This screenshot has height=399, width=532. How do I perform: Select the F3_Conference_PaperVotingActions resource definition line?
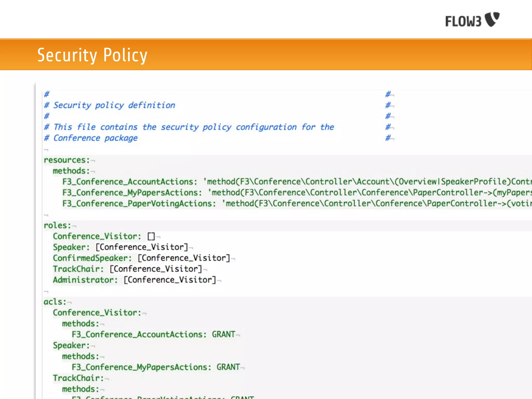297,203
